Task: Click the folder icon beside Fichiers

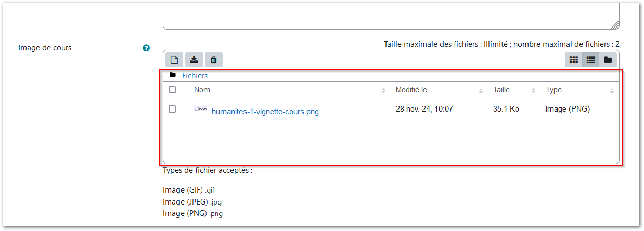Action: pos(173,75)
